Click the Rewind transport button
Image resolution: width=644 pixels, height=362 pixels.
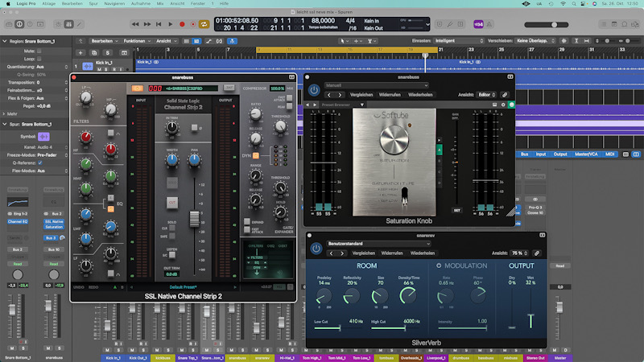pos(135,25)
